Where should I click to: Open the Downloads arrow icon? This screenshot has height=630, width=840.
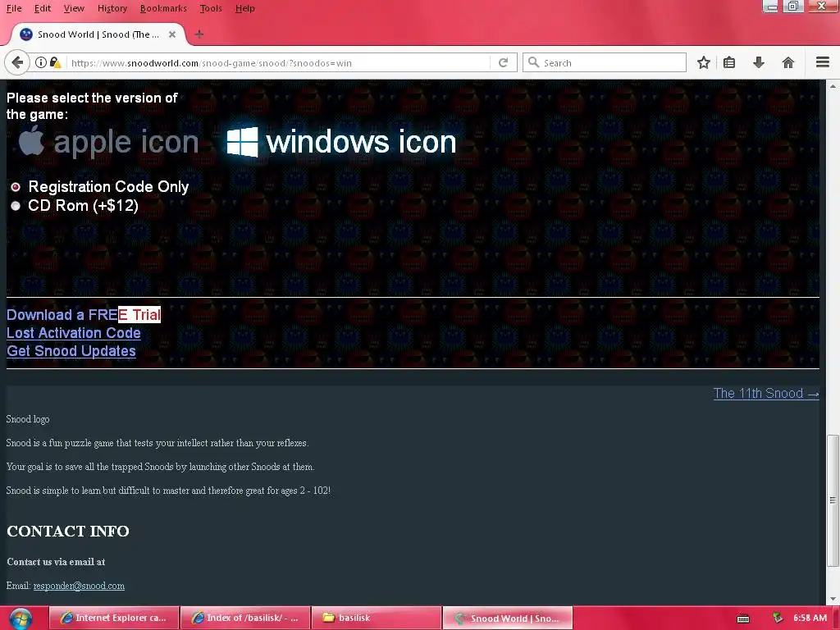tap(759, 62)
